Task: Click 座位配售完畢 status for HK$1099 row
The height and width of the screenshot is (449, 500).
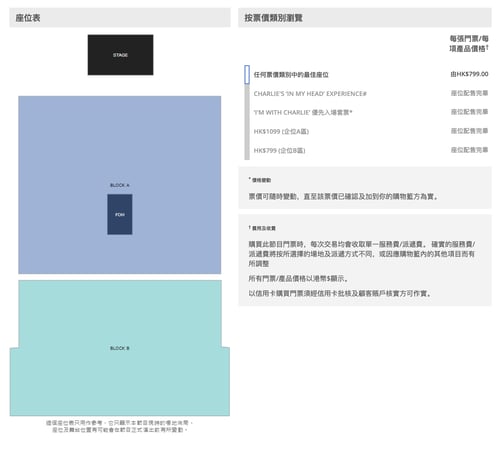Action: (469, 131)
